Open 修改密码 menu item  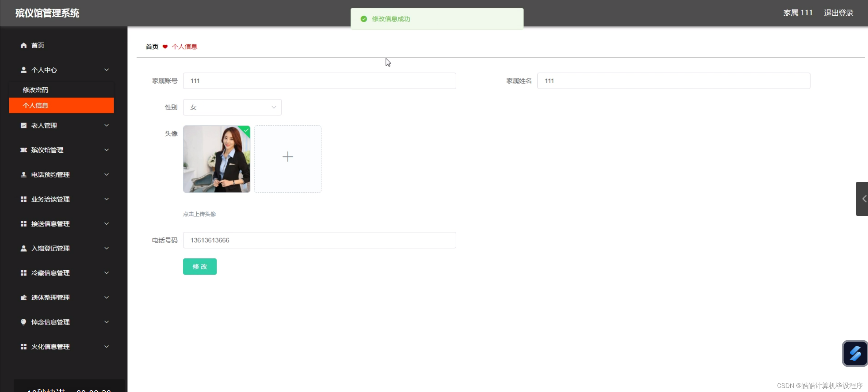point(35,90)
